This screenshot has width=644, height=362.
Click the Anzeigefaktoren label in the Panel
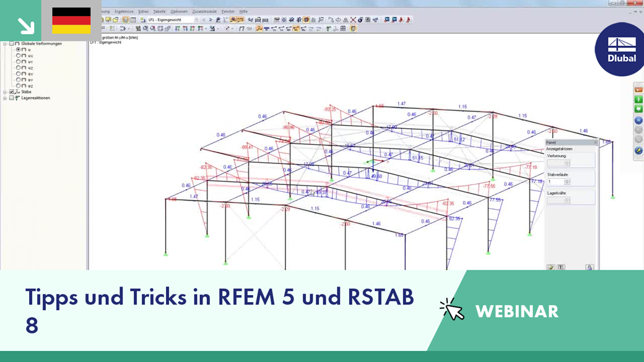pyautogui.click(x=559, y=149)
